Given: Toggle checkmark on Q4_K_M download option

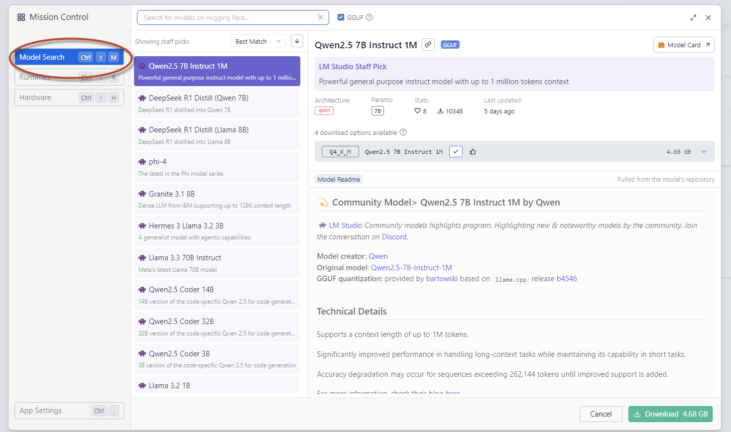Looking at the screenshot, I should 456,151.
